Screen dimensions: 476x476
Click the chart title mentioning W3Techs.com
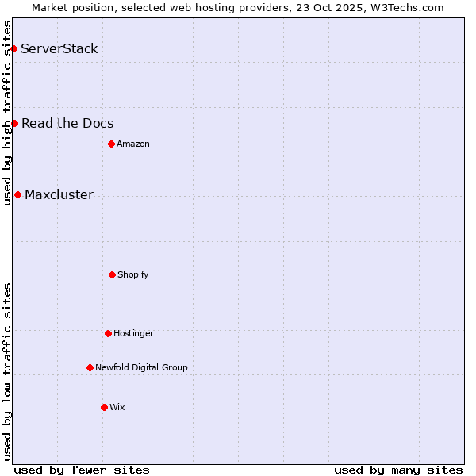[238, 7]
